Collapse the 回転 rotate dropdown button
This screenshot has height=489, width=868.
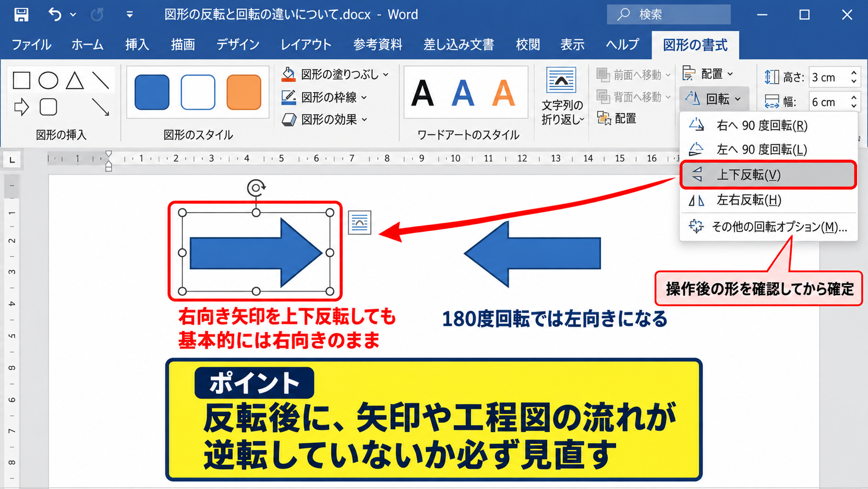(x=713, y=99)
